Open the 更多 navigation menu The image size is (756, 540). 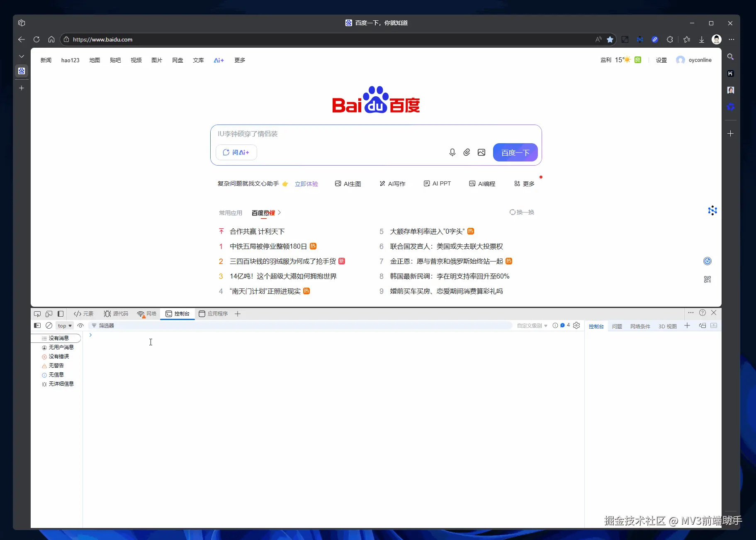coord(240,60)
